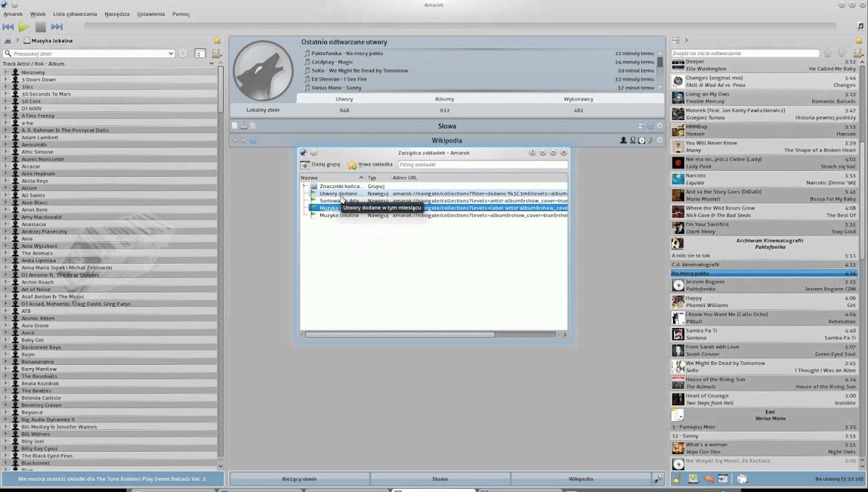Stop playback with the square button

pyautogui.click(x=40, y=26)
